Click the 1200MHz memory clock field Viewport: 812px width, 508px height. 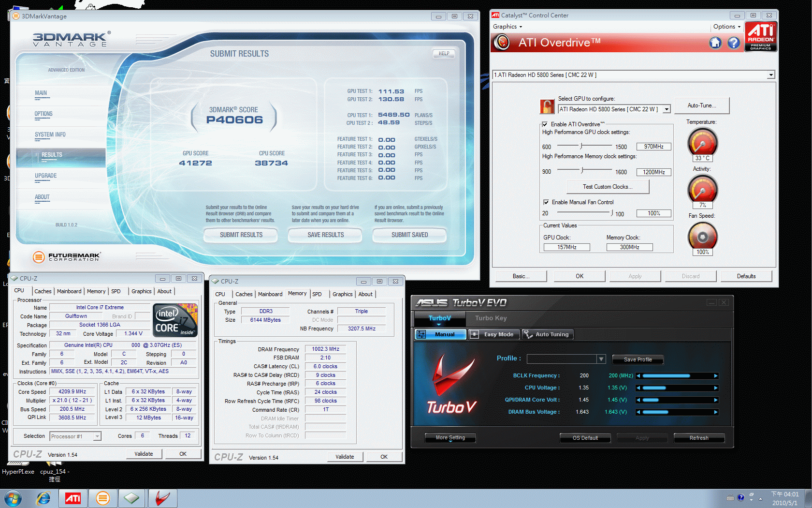(654, 172)
